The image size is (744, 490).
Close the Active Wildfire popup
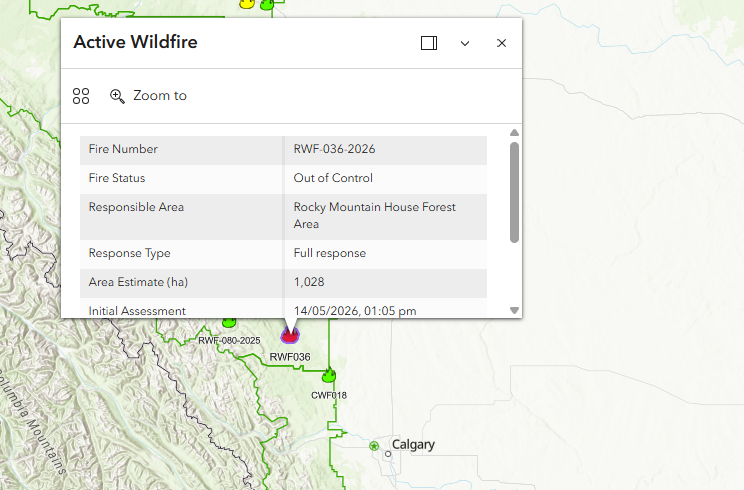[x=502, y=43]
